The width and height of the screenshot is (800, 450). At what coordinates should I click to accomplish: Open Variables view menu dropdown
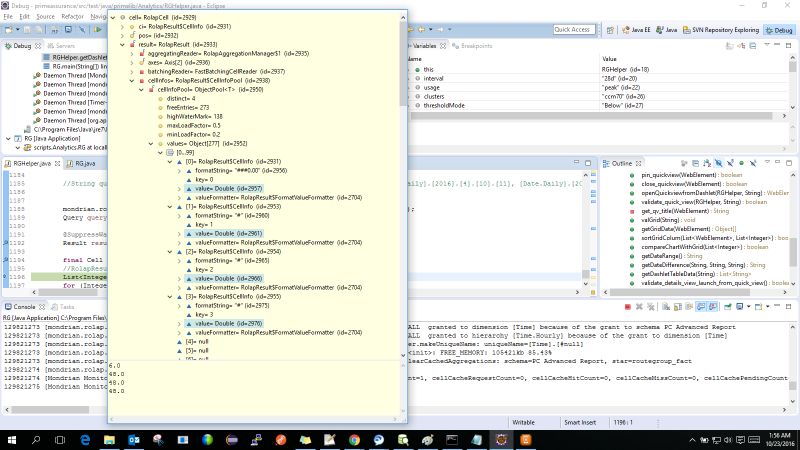tap(767, 46)
